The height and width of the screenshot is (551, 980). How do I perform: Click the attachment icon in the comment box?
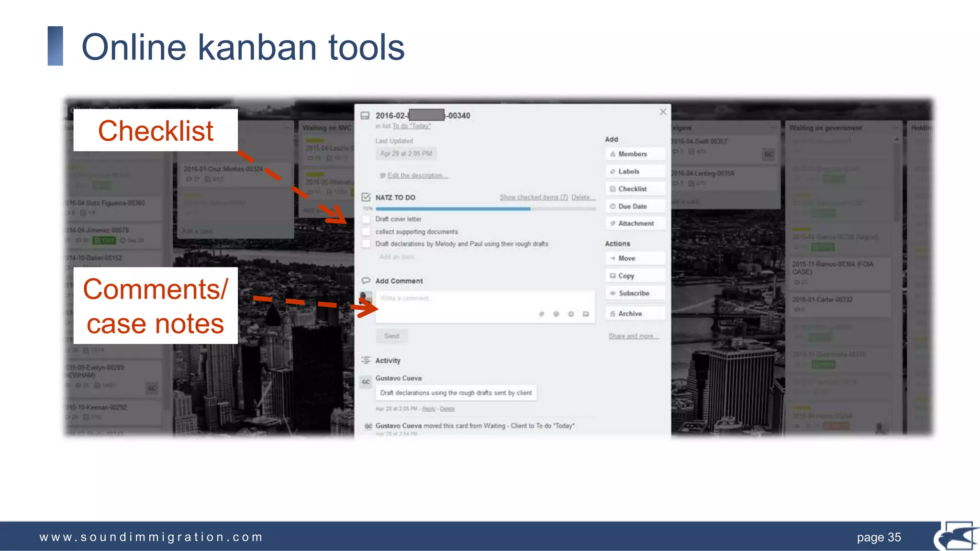[x=542, y=314]
